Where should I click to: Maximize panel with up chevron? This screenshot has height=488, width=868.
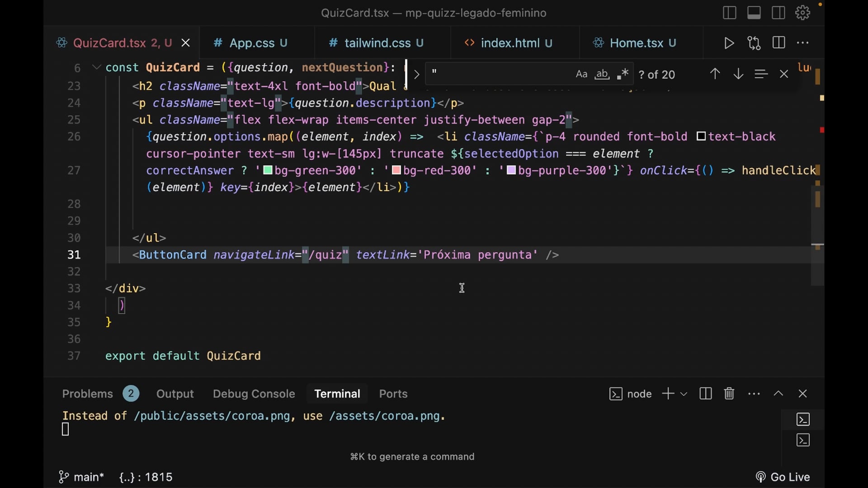click(778, 394)
